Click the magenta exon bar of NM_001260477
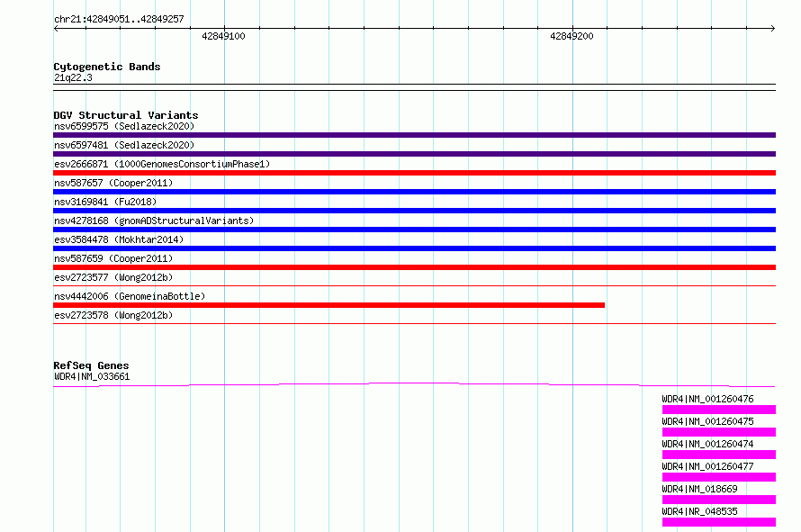This screenshot has width=801, height=532. pyautogui.click(x=719, y=477)
